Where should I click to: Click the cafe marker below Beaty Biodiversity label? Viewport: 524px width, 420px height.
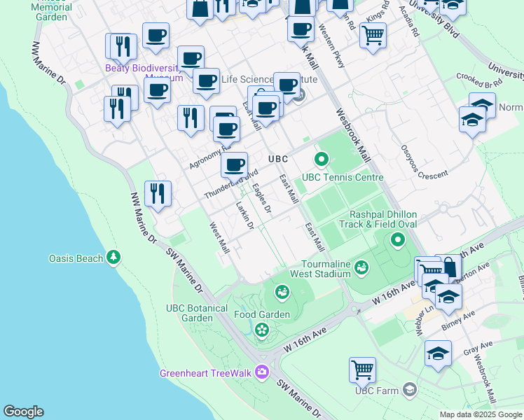click(x=158, y=91)
